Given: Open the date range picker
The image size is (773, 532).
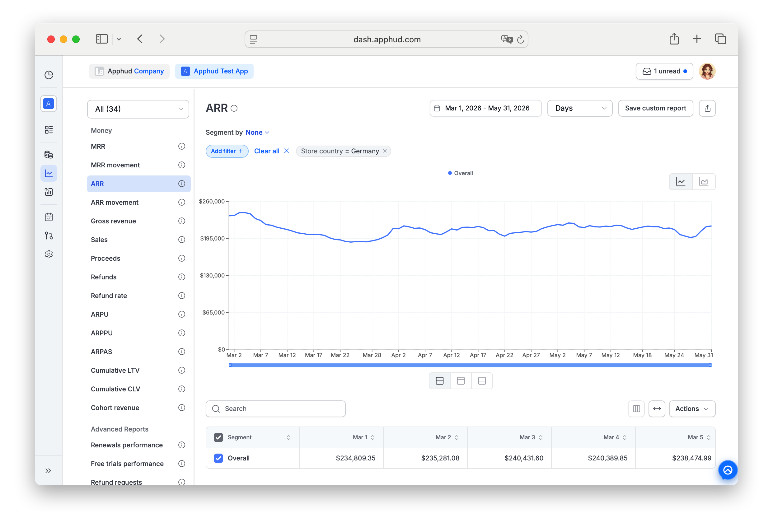Looking at the screenshot, I should point(485,108).
